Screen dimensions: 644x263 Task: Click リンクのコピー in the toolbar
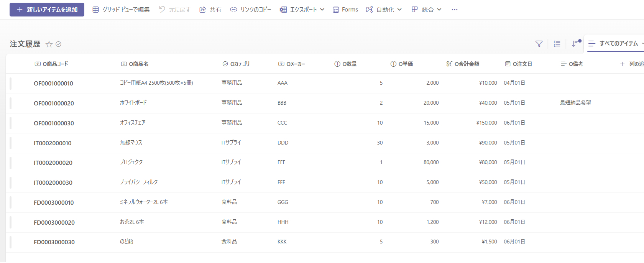pos(251,10)
